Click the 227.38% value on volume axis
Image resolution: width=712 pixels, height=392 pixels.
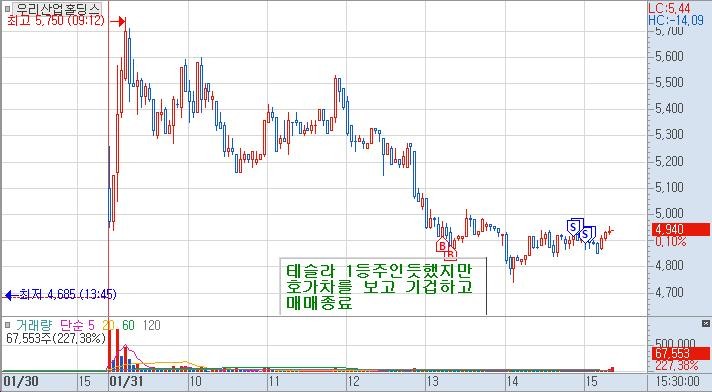(676, 365)
